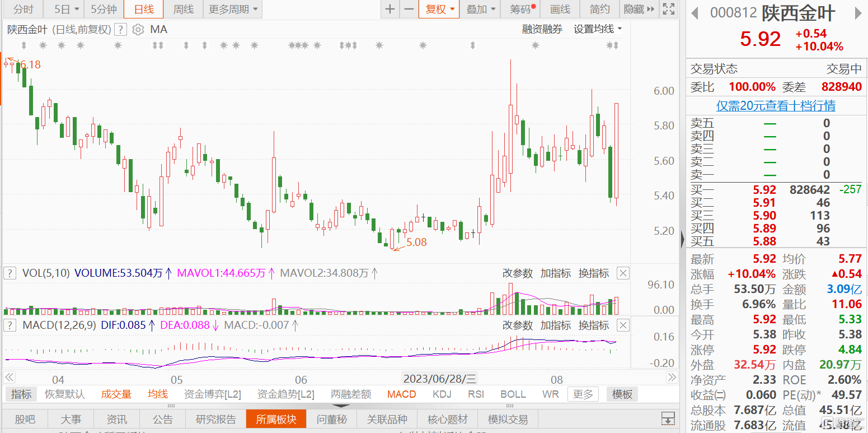Select the 所属板块 tab
The image size is (868, 433).
pyautogui.click(x=276, y=419)
